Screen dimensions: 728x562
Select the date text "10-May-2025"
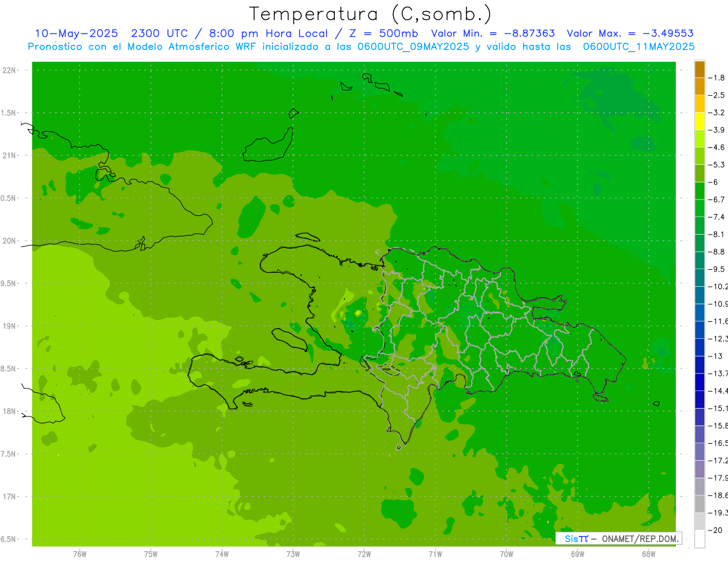pos(75,33)
